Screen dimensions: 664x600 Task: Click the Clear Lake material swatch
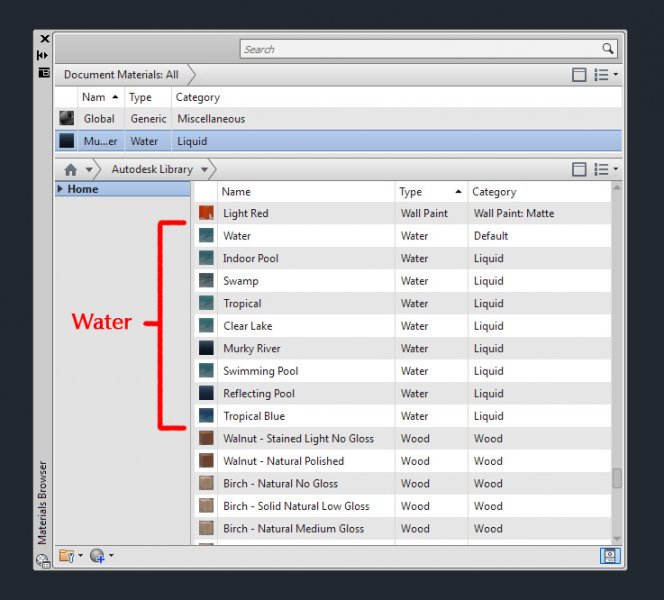206,325
